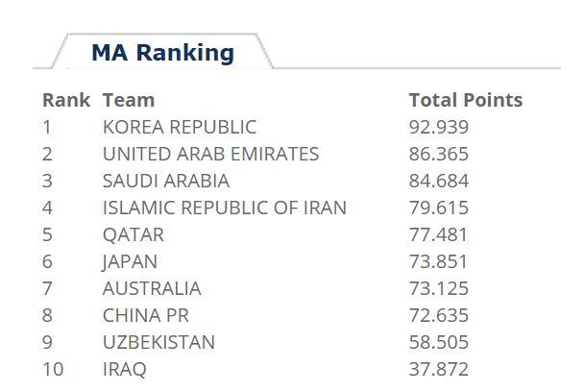Select the 37.872 points value
Screen dimensions: 584x392
(439, 369)
